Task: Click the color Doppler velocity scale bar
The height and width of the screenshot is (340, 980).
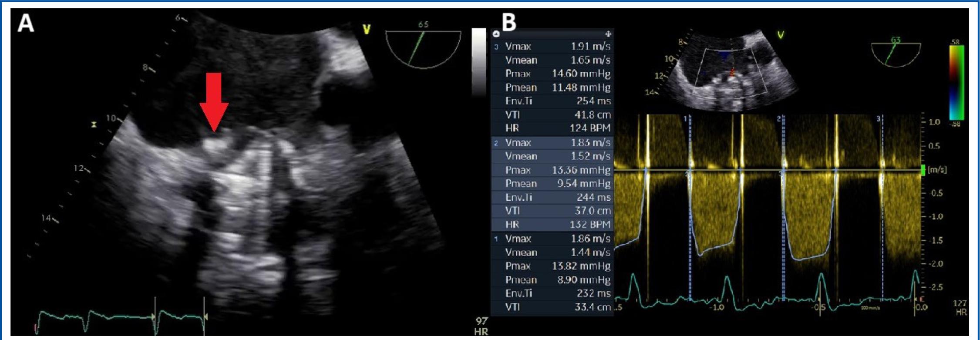Action: coord(956,82)
